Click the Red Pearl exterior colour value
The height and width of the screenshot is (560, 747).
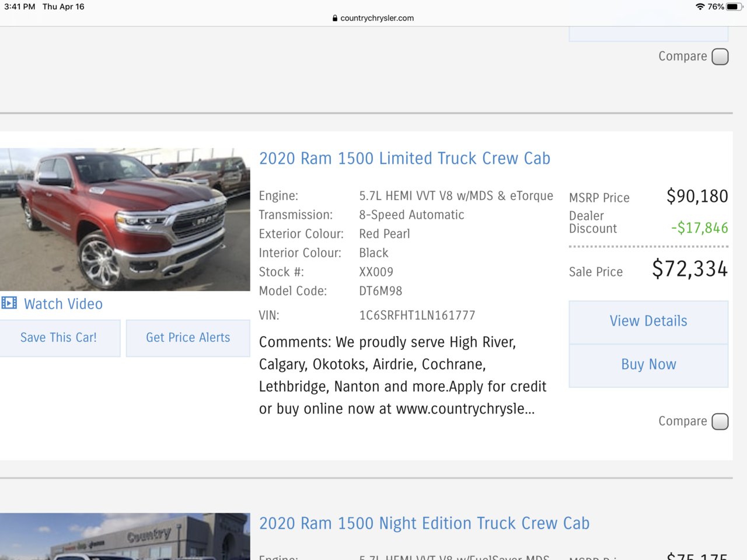point(385,234)
